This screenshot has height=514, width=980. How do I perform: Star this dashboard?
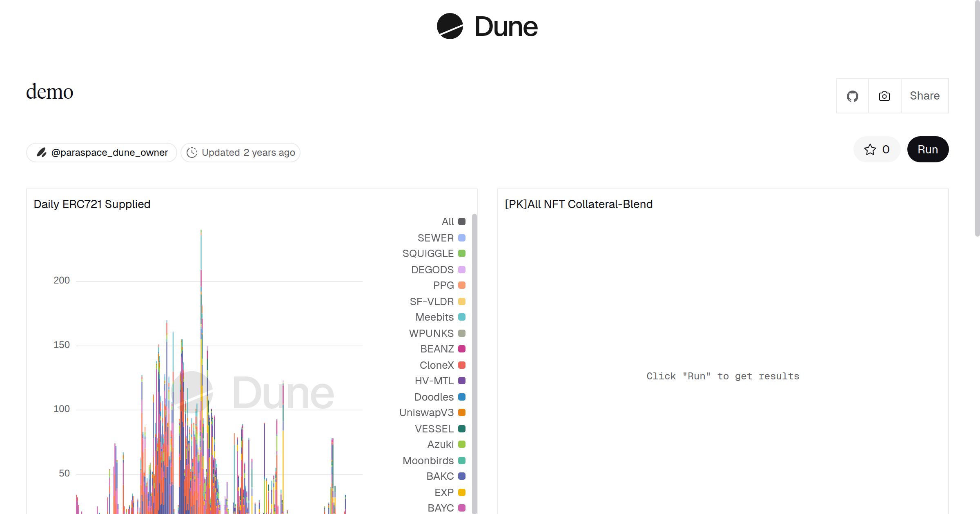point(877,149)
